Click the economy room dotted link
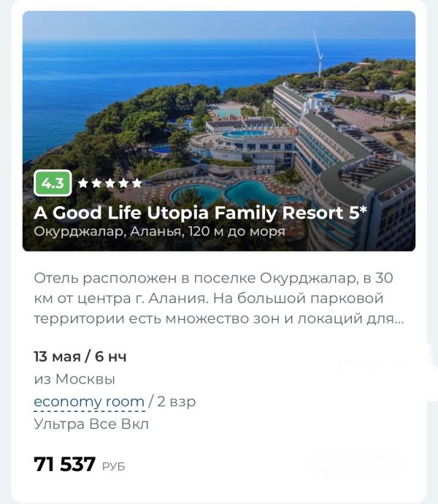The image size is (438, 504). point(89,402)
